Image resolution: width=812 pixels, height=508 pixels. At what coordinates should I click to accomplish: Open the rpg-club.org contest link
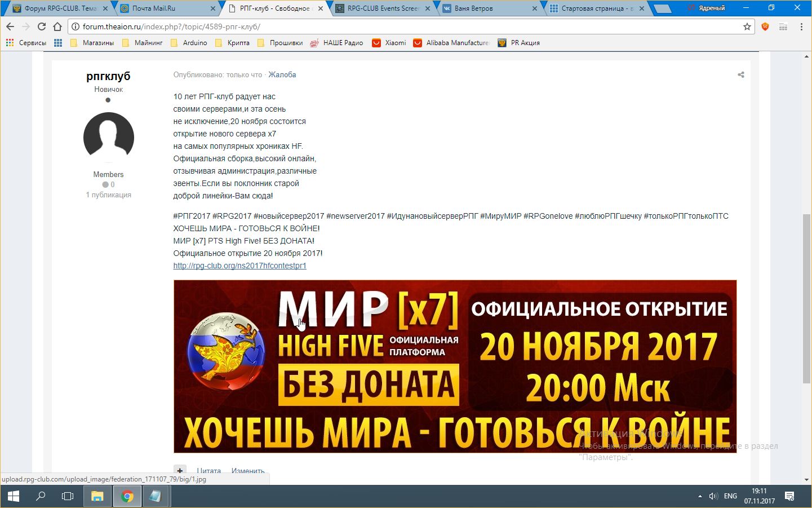pyautogui.click(x=239, y=266)
